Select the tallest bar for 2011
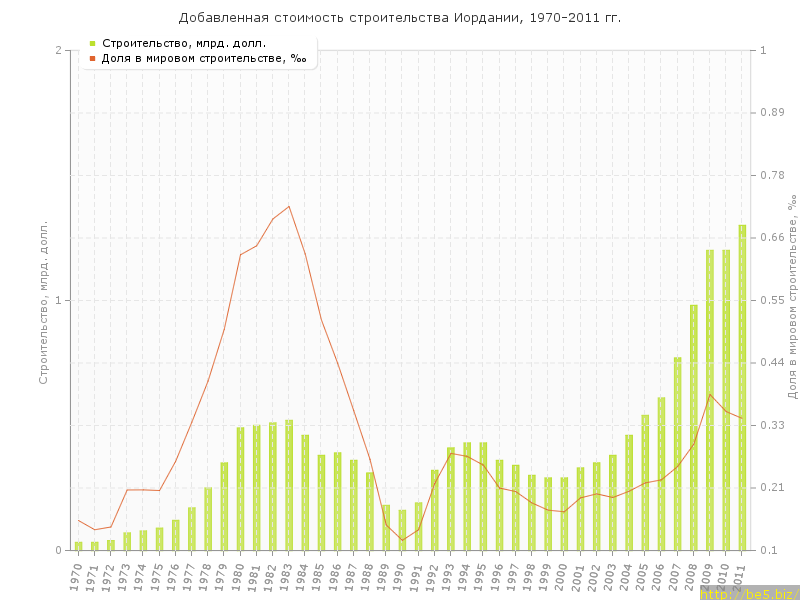Image resolution: width=800 pixels, height=600 pixels. [742, 388]
